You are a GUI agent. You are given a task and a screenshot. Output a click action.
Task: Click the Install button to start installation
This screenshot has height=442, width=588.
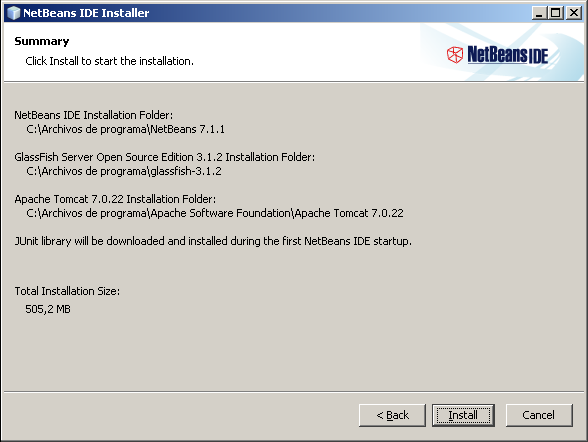463,415
